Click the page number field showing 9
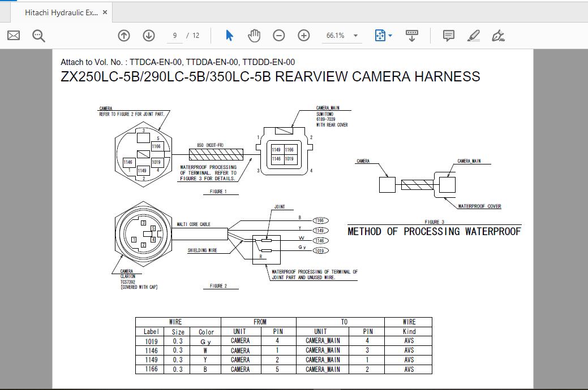This screenshot has height=390, width=588. [175, 35]
